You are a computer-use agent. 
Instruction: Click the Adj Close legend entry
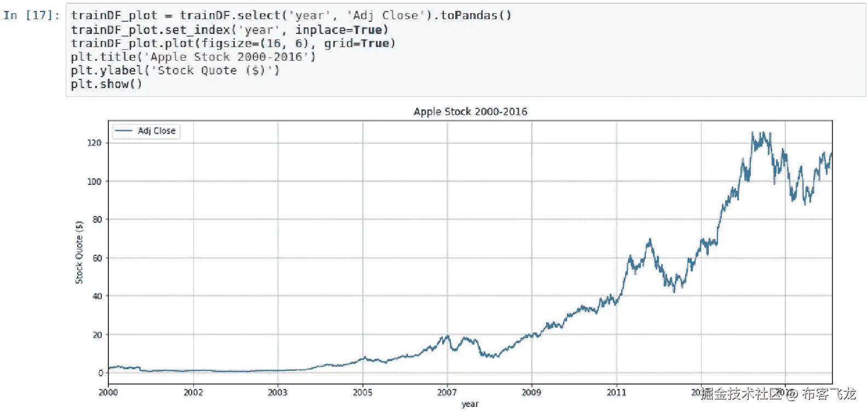coord(146,131)
